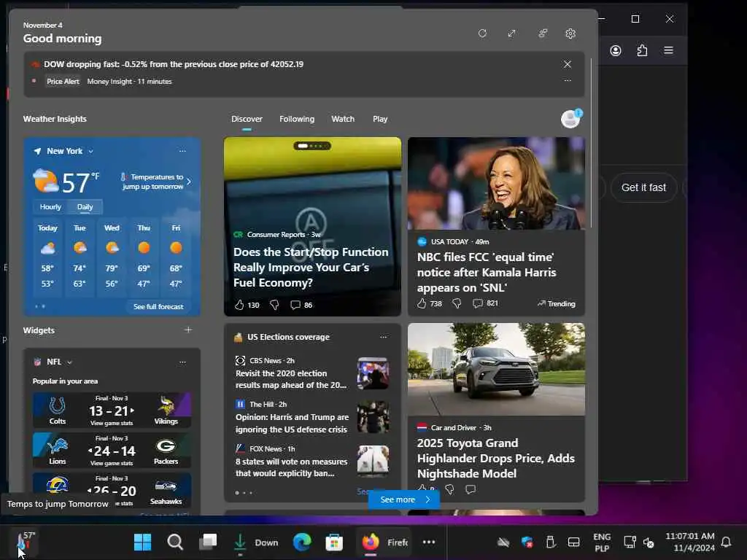Screen dimensions: 747x560
Task: Click carousel indicator on Start/Stop article
Action: point(312,146)
